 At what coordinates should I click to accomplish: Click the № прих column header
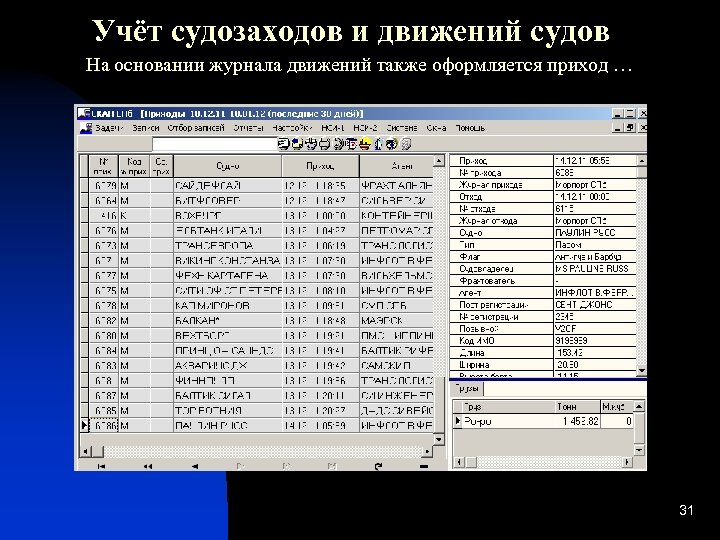104,166
